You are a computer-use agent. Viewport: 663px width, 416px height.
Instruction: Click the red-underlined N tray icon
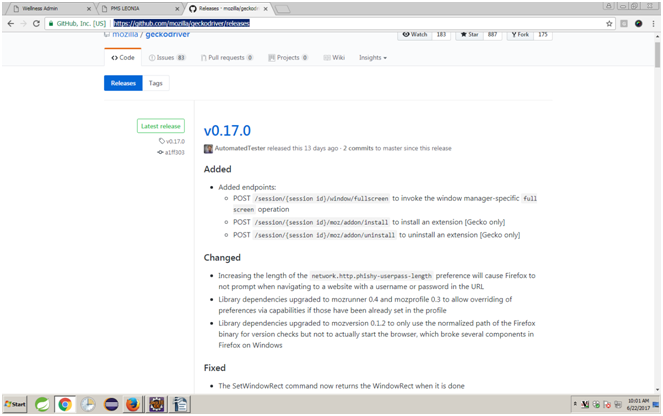click(585, 405)
